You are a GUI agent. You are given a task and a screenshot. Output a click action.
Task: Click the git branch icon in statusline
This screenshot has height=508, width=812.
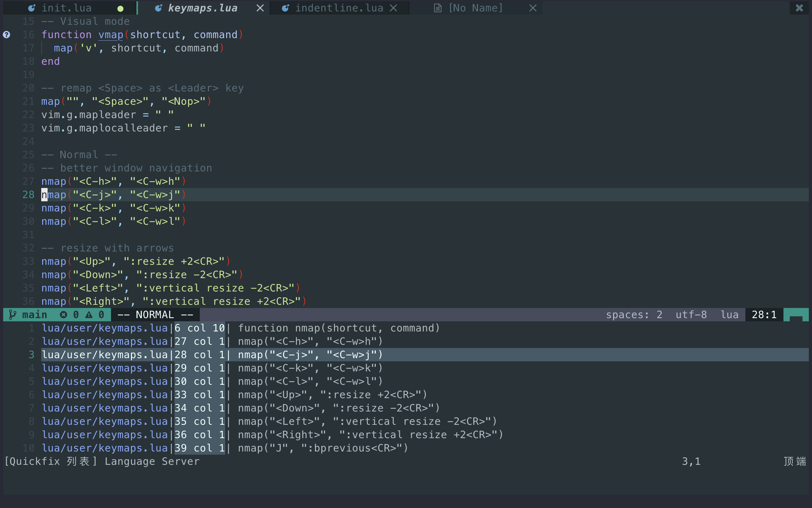tap(12, 315)
